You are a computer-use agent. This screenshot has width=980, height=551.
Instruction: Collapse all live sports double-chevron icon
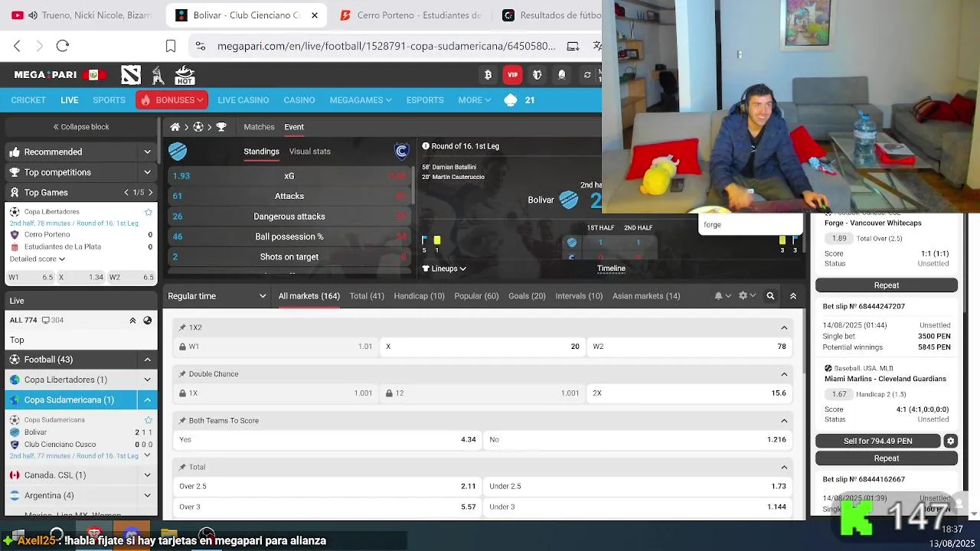coord(132,321)
